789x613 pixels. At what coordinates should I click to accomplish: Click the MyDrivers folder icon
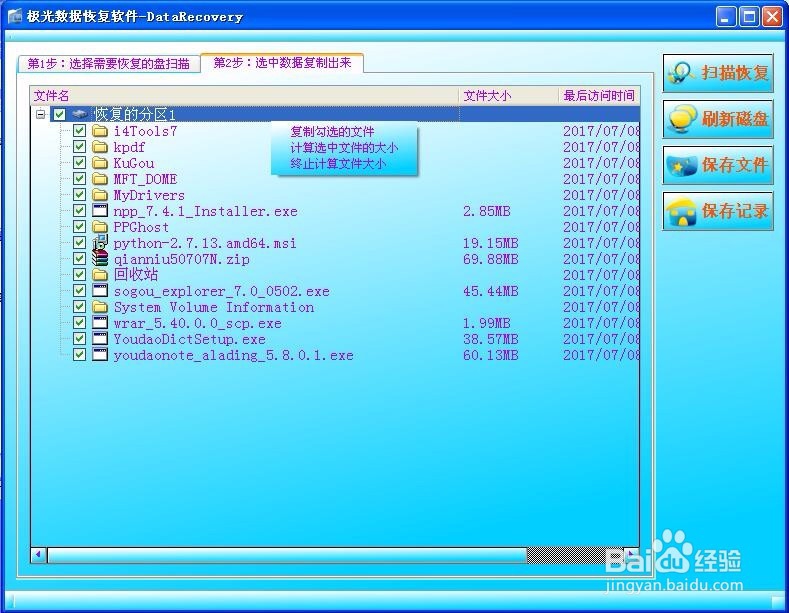point(100,195)
